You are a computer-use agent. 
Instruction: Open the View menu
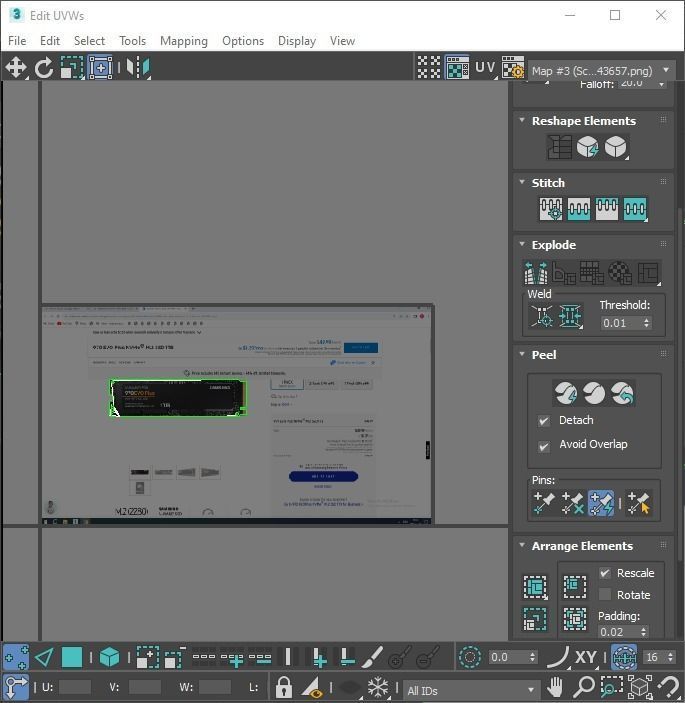pyautogui.click(x=342, y=41)
